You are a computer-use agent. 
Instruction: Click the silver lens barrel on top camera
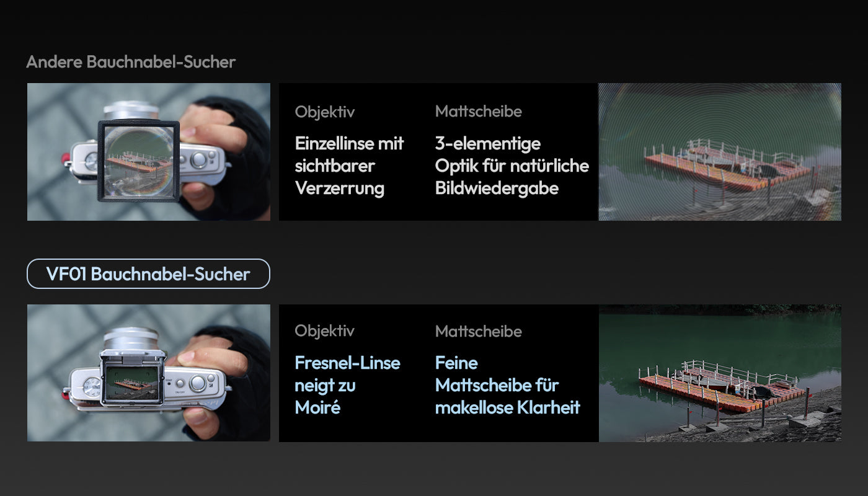coord(131,110)
